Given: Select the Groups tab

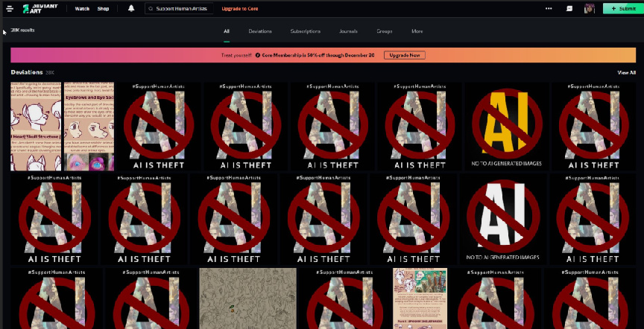Looking at the screenshot, I should tap(385, 31).
